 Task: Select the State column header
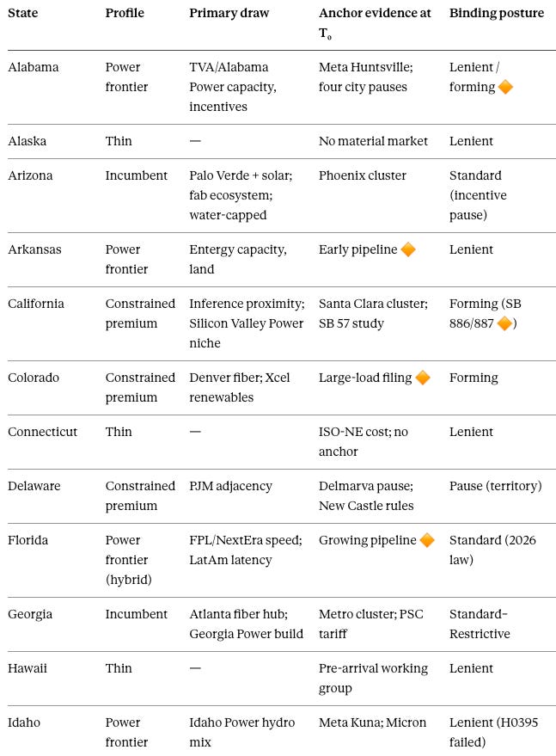(22, 13)
